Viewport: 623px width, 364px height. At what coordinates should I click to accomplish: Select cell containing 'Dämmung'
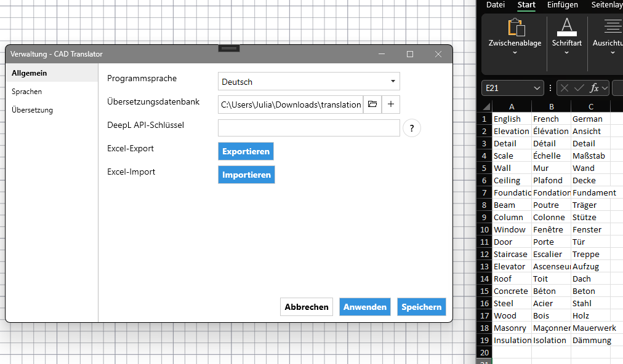(592, 341)
